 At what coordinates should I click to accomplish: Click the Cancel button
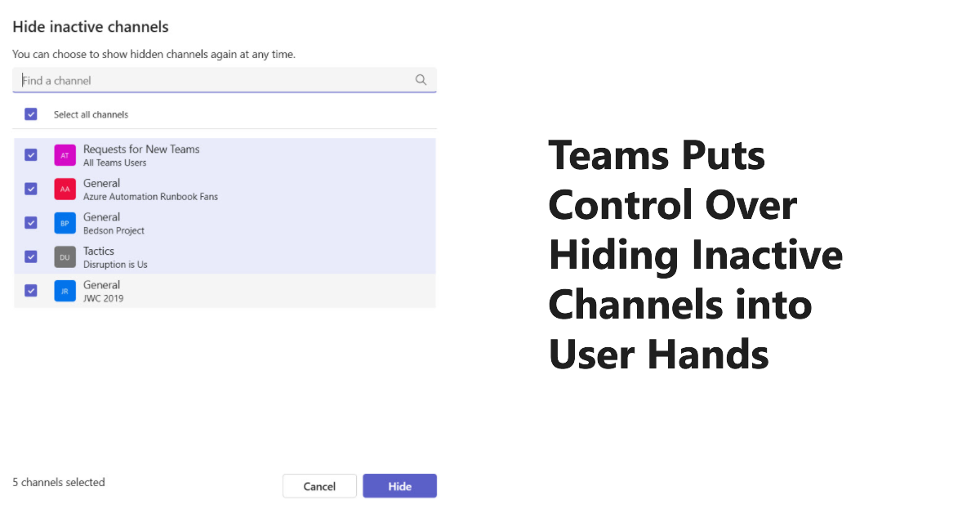pyautogui.click(x=319, y=485)
